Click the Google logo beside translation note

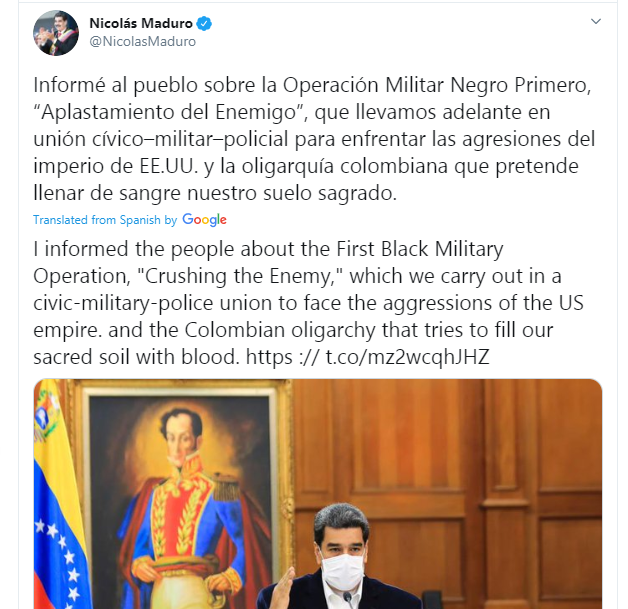coord(204,220)
